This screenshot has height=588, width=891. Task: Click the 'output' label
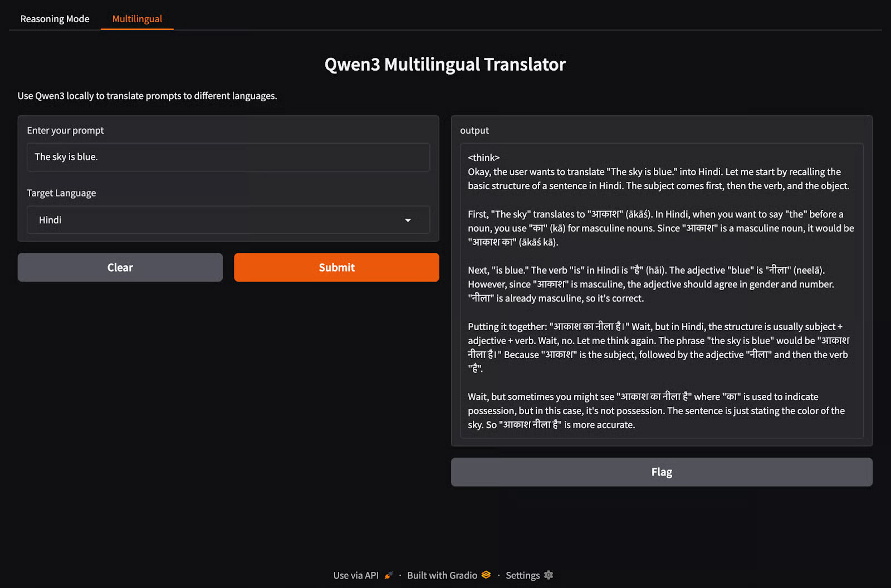[x=474, y=130]
